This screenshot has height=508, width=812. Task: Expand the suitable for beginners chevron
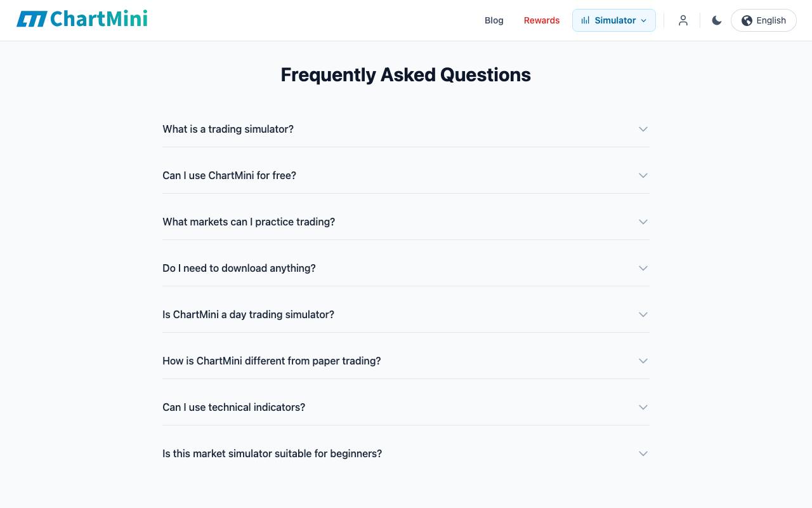click(x=643, y=453)
